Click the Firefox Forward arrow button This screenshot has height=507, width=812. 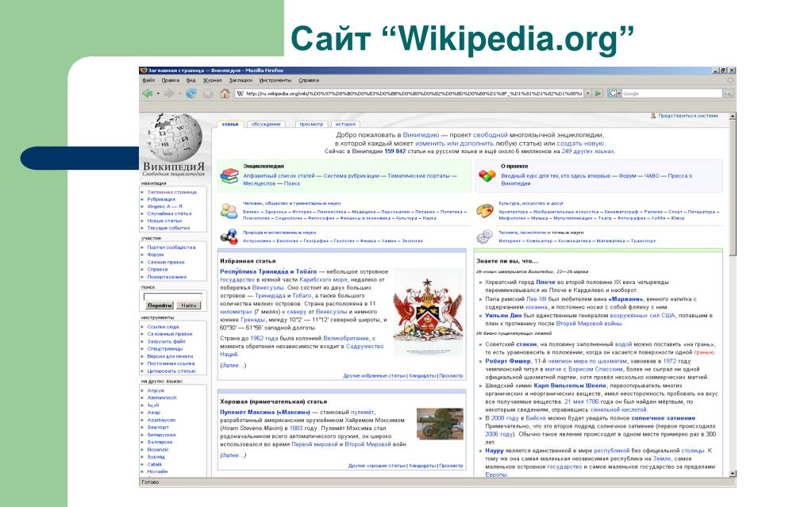tap(169, 94)
